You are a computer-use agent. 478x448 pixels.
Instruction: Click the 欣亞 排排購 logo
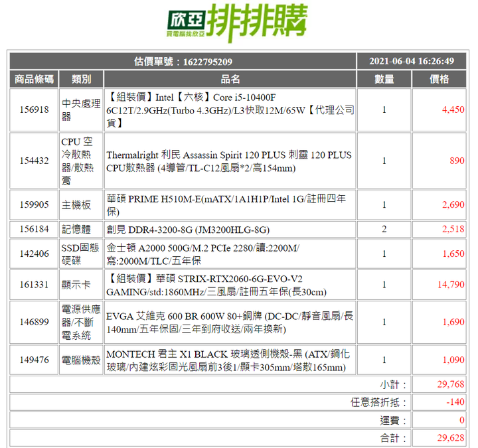pos(237,23)
